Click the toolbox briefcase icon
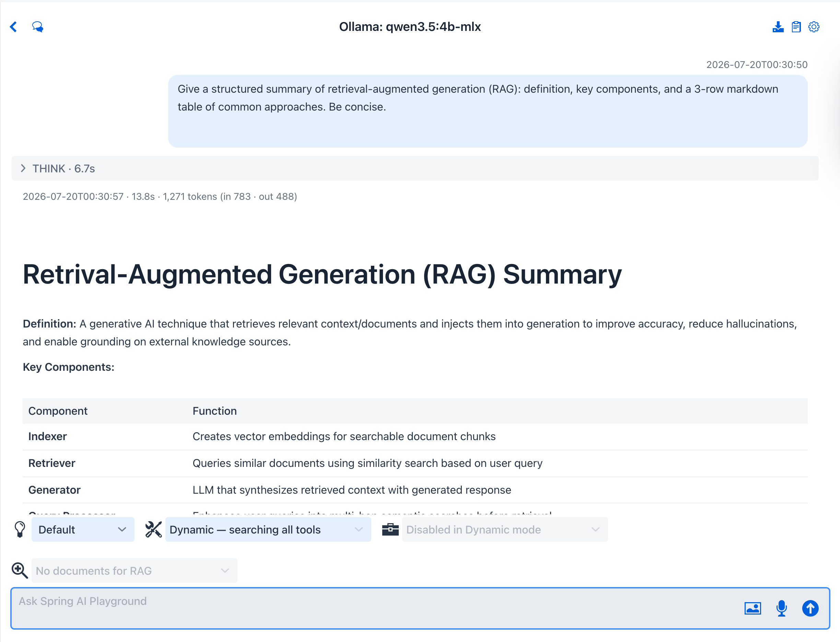 coord(390,529)
